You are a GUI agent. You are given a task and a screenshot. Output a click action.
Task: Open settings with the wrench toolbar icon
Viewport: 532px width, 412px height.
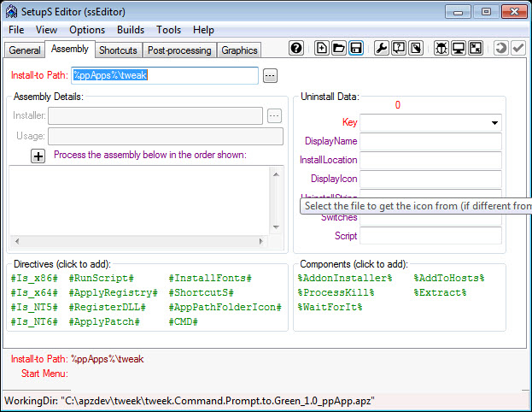382,48
